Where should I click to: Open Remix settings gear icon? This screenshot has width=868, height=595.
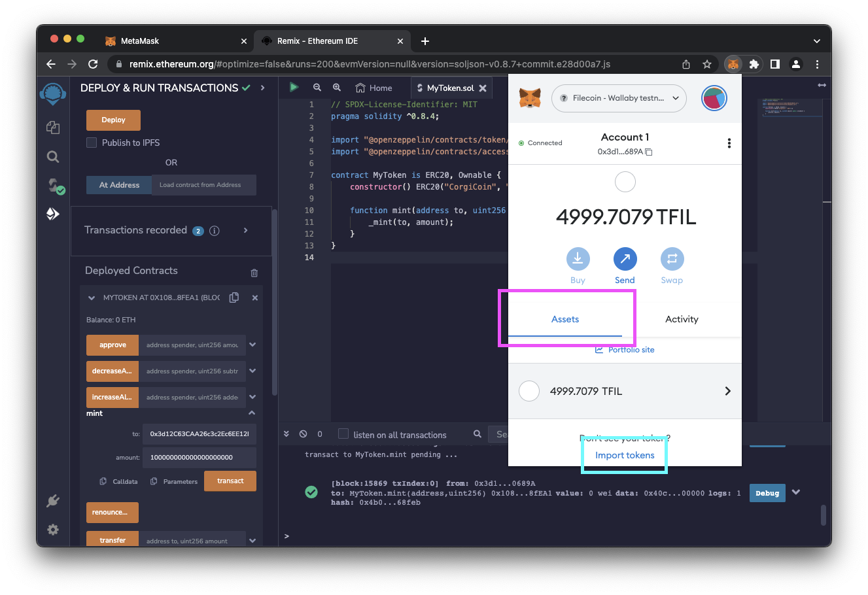(53, 530)
